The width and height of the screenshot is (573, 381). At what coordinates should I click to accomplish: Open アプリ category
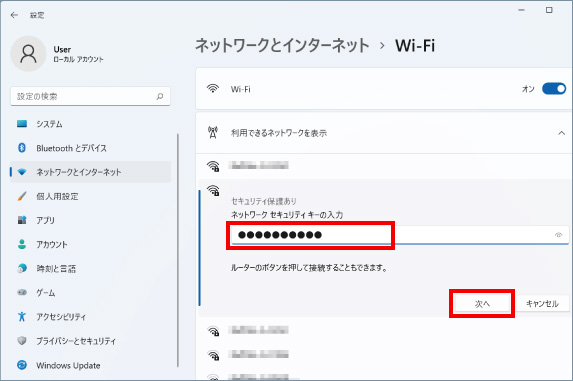[x=90, y=220]
